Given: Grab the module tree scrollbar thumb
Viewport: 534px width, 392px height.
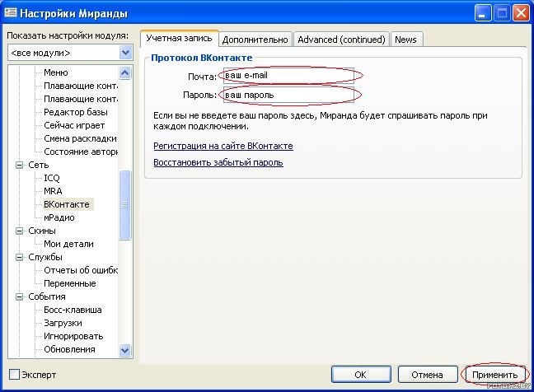Looking at the screenshot, I should (125, 205).
